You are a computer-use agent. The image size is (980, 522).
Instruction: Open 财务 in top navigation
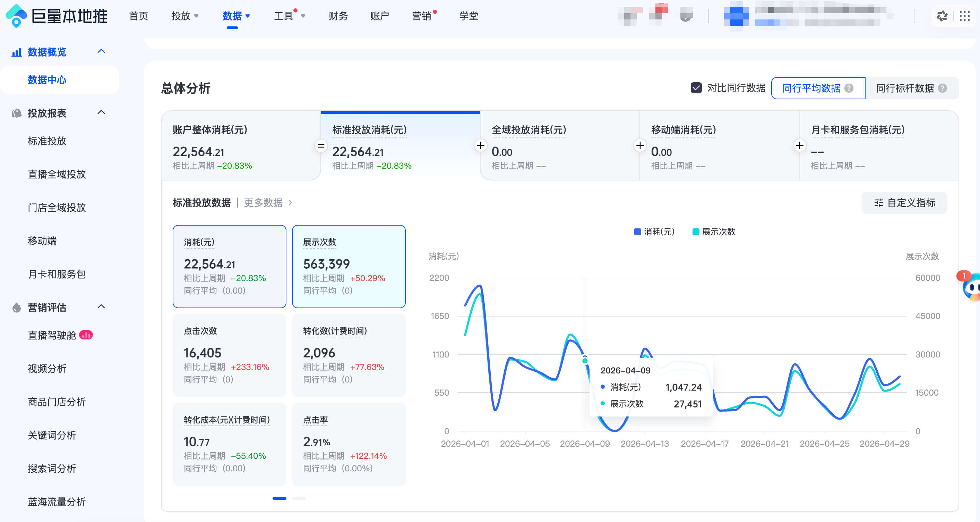[338, 16]
